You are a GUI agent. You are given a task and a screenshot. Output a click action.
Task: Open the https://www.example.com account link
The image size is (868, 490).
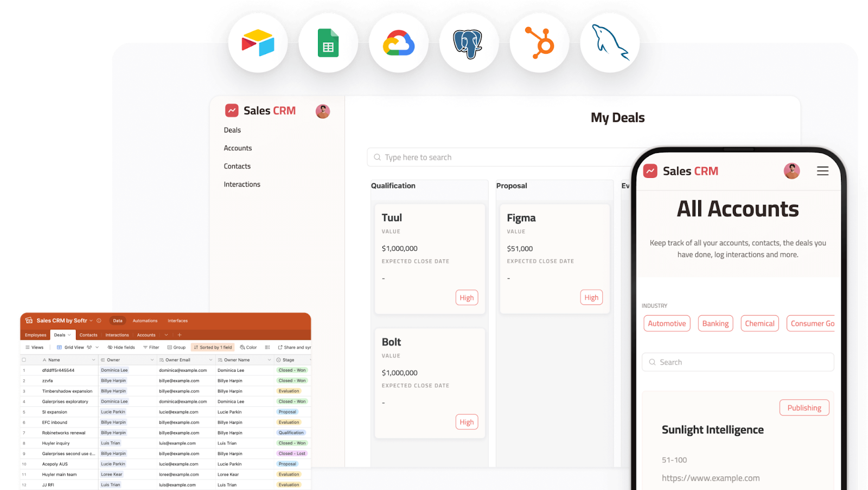[711, 478]
